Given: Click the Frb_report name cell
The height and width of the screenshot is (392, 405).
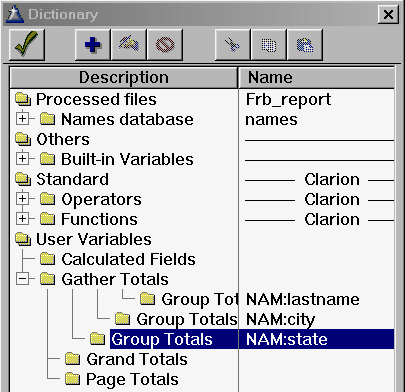Looking at the screenshot, I should tap(288, 99).
